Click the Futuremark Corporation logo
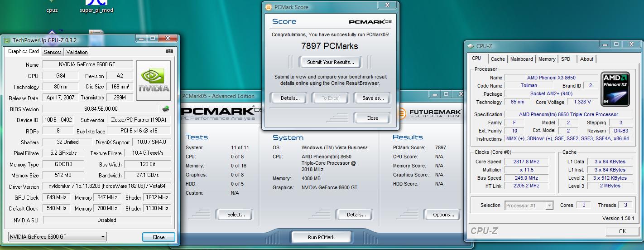Screen dimensions: 644x250 (429, 113)
